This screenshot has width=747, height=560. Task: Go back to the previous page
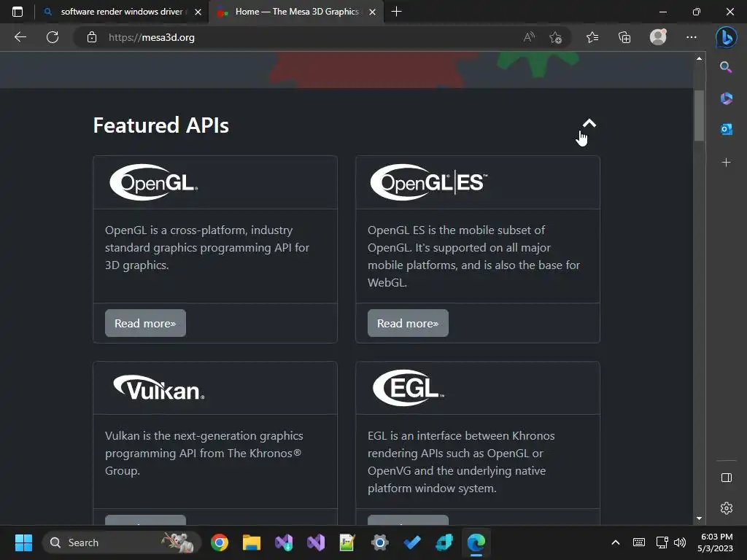click(20, 37)
